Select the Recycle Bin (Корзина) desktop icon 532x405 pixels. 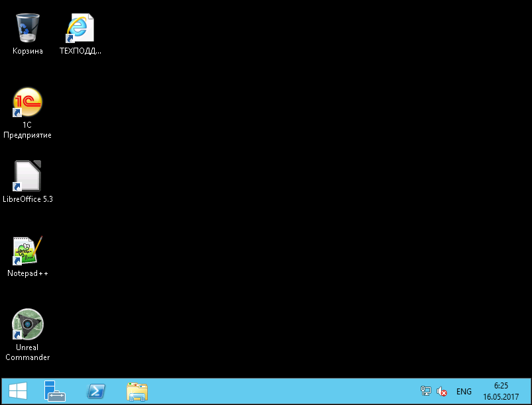pos(27,34)
